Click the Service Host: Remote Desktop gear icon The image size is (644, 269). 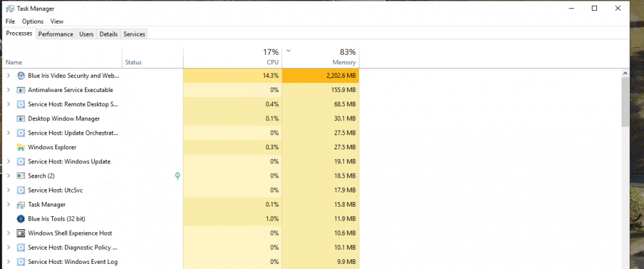click(21, 104)
